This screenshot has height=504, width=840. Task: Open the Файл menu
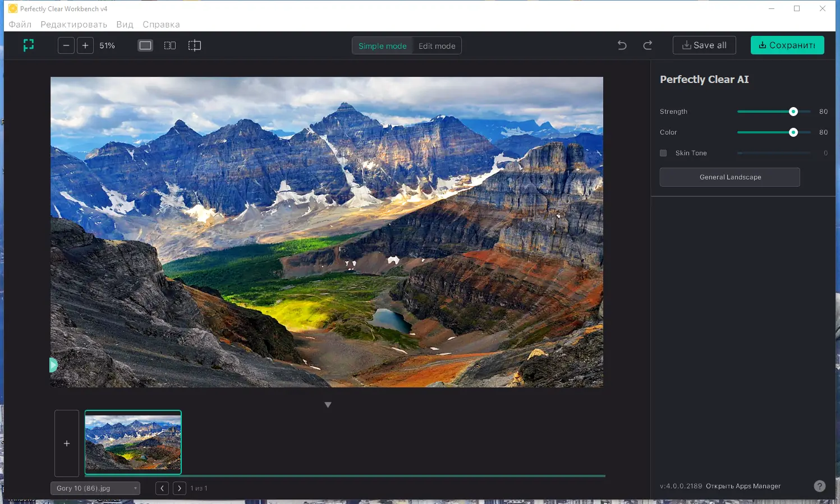(20, 24)
